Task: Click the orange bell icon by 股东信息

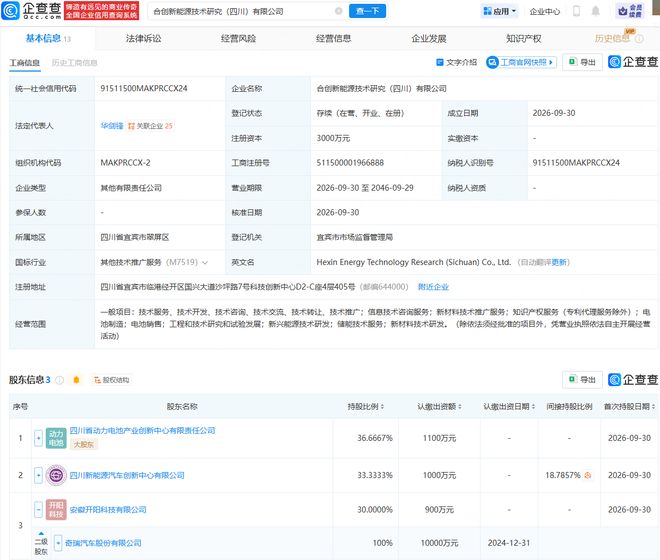Action: pyautogui.click(x=76, y=380)
